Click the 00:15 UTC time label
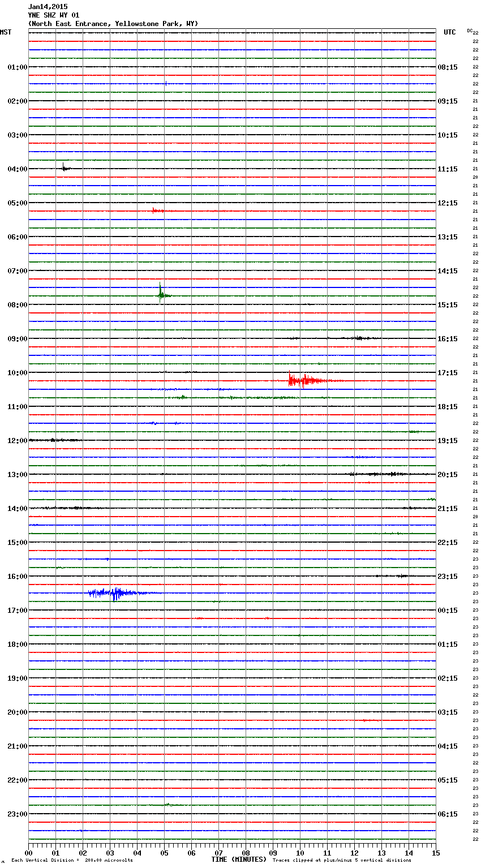The image size is (481, 868). coord(448,611)
